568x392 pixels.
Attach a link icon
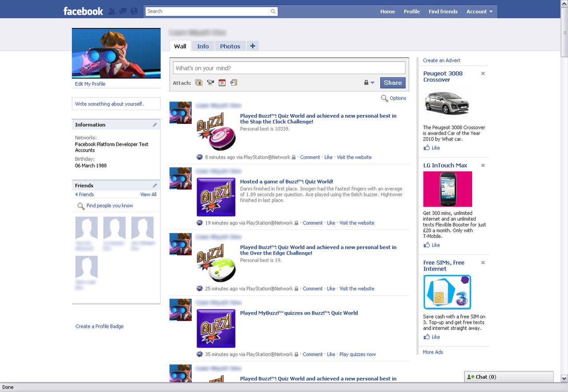233,83
